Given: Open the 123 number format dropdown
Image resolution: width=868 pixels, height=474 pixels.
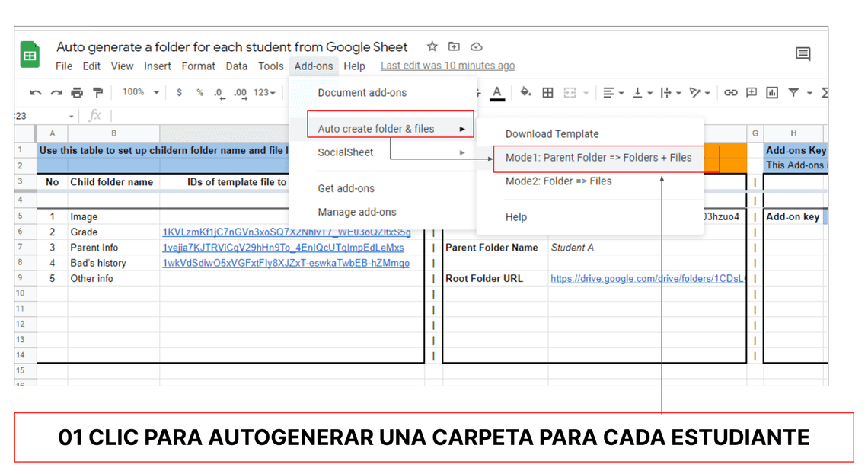Looking at the screenshot, I should point(264,93).
